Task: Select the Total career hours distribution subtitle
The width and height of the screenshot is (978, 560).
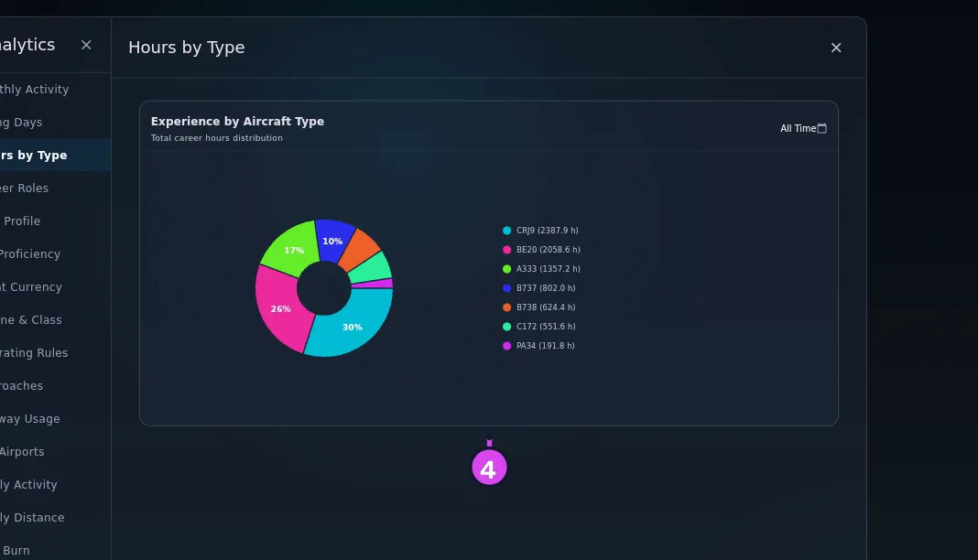Action: [x=216, y=138]
